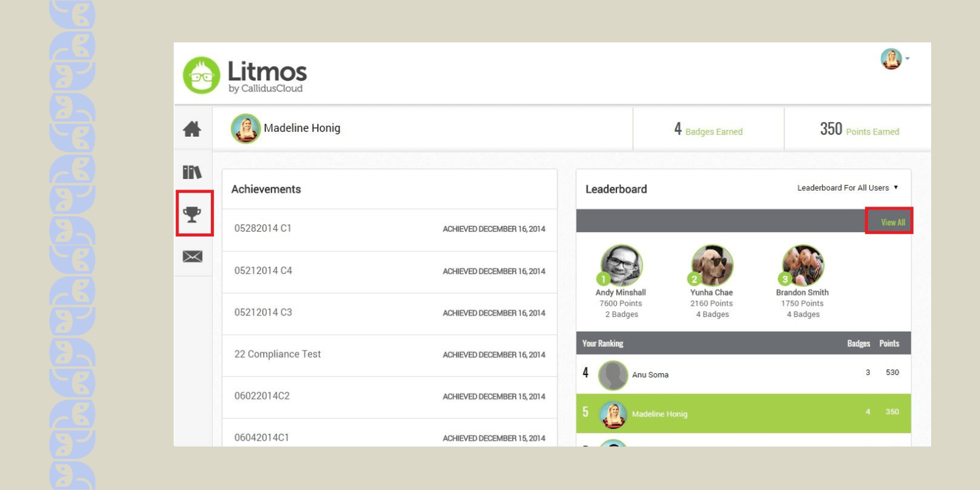Viewport: 980px width, 490px height.
Task: Select Yunha Chae's leaderboard avatar
Action: (712, 265)
